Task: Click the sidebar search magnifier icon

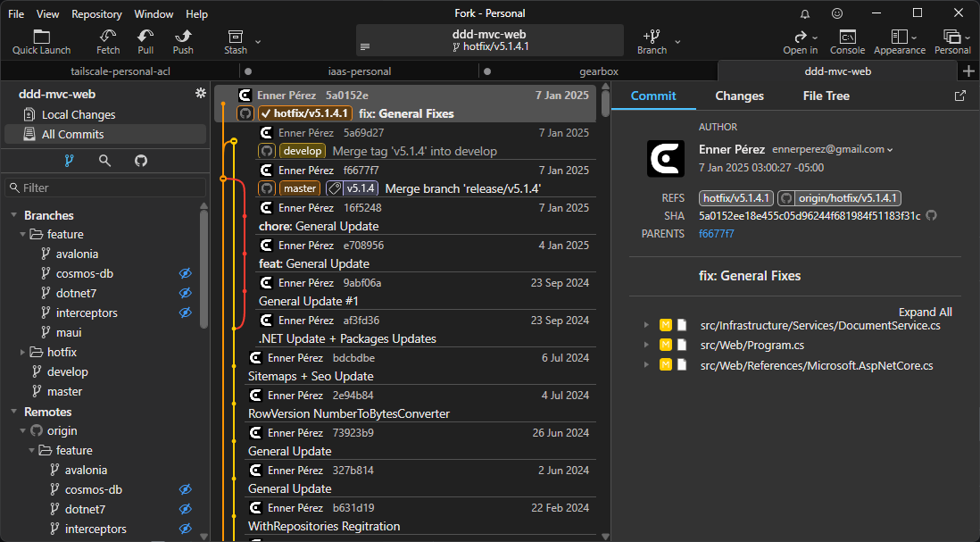Action: [x=105, y=161]
